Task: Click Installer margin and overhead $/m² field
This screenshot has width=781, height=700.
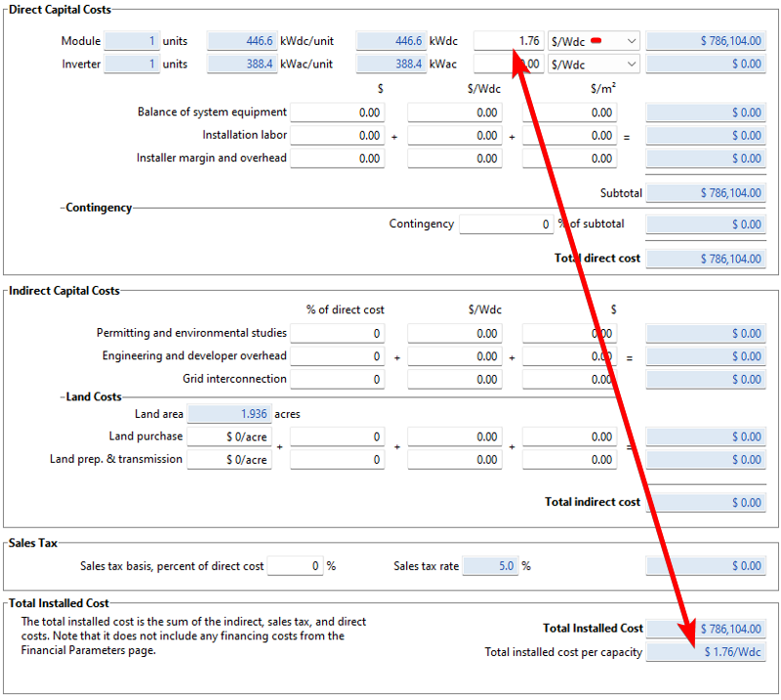Action: tap(569, 158)
